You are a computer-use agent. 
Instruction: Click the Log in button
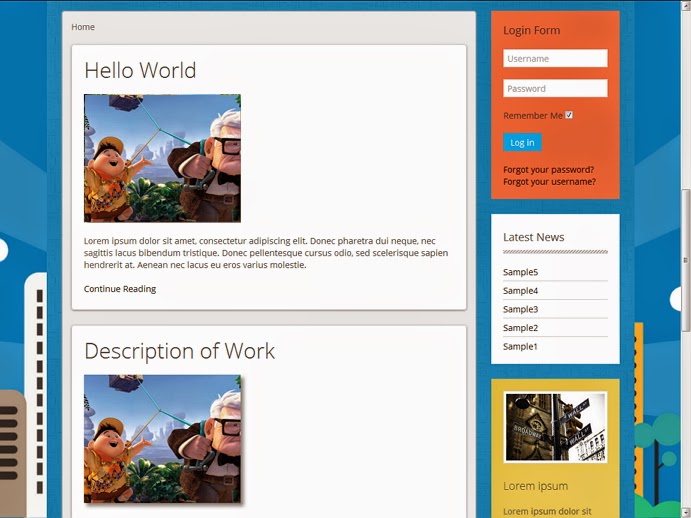coord(522,142)
